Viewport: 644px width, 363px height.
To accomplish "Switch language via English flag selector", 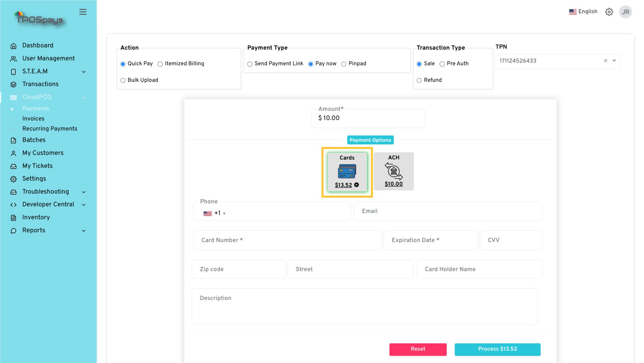I will tap(583, 12).
